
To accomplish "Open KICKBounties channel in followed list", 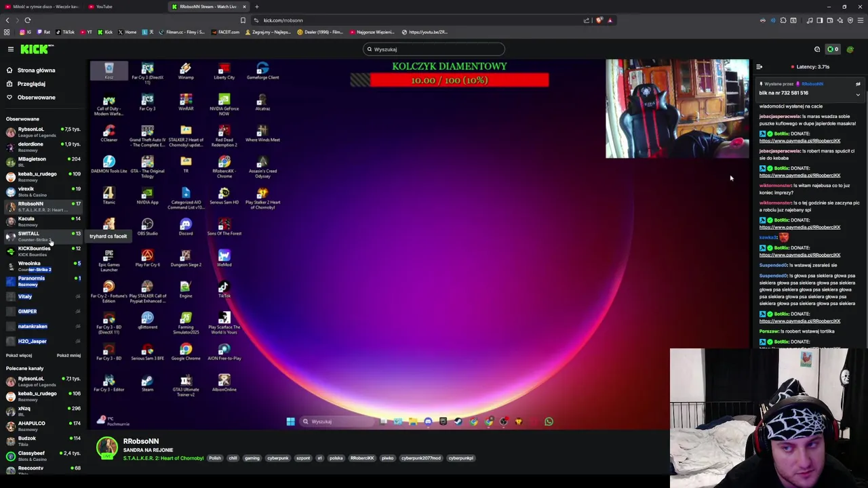I will click(x=42, y=251).
